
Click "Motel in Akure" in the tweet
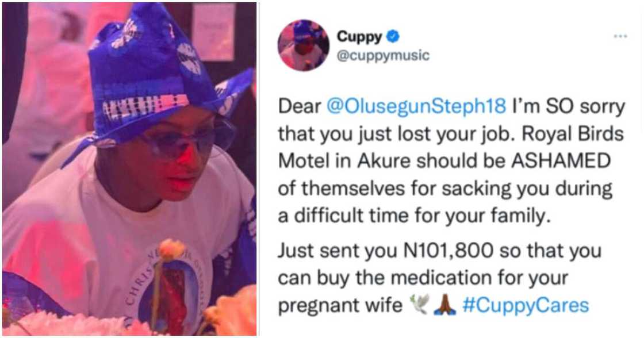click(344, 161)
